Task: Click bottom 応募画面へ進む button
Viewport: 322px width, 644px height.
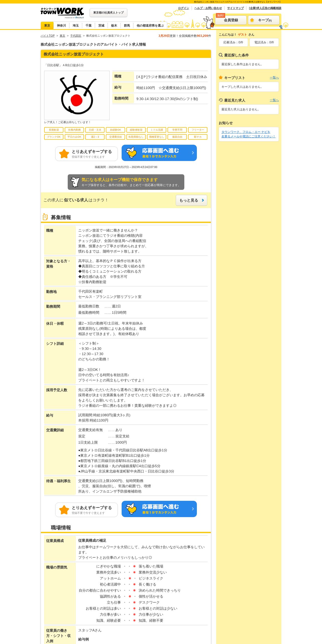Action: click(159, 509)
